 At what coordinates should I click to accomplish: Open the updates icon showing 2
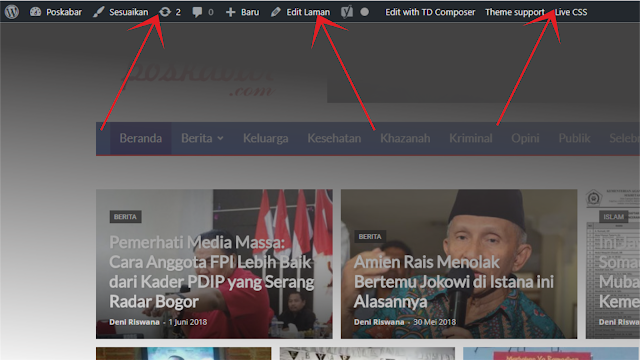pyautogui.click(x=170, y=12)
